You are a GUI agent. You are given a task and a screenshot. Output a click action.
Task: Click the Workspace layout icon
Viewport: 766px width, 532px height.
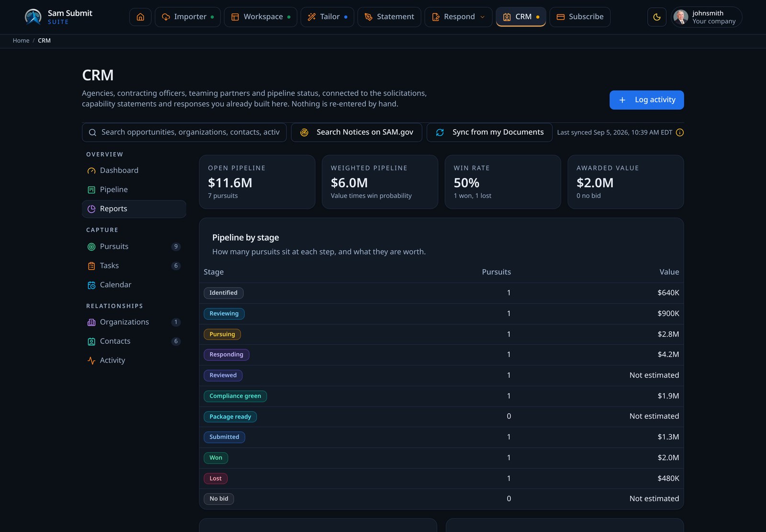pos(235,17)
